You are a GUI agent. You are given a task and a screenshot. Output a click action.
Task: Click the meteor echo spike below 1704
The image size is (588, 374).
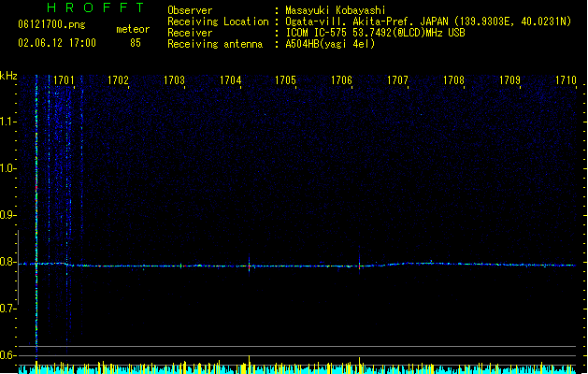point(249,266)
